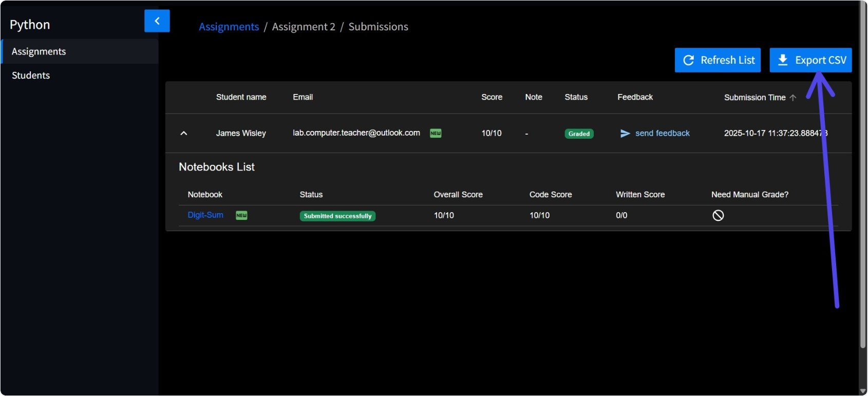The width and height of the screenshot is (868, 396).
Task: Click the Python course title
Action: tap(30, 25)
